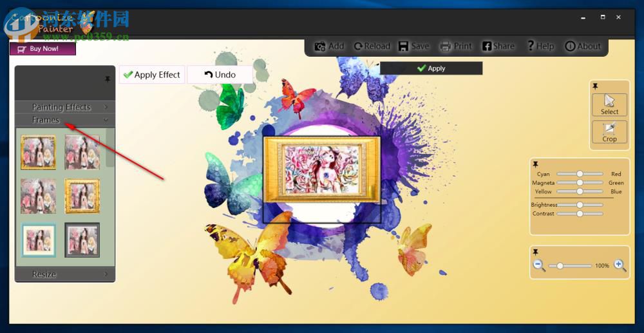This screenshot has width=644, height=333.
Task: Choose the tilted gold frame thumbnail
Action: tap(82, 196)
